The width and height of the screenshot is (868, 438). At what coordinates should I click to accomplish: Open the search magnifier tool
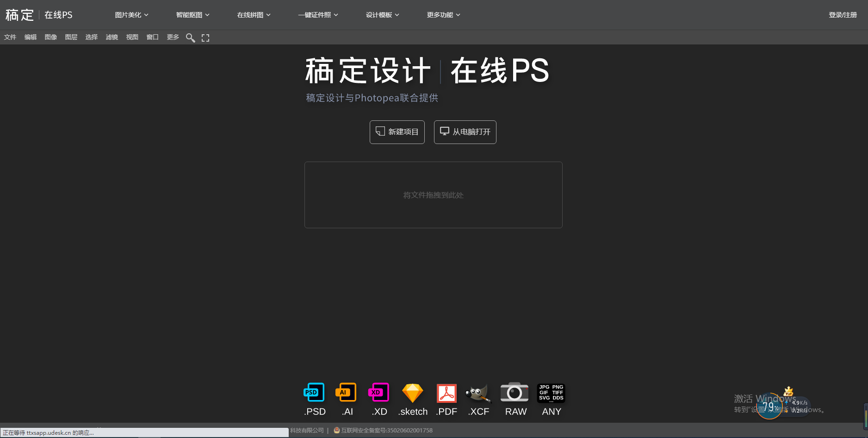190,38
